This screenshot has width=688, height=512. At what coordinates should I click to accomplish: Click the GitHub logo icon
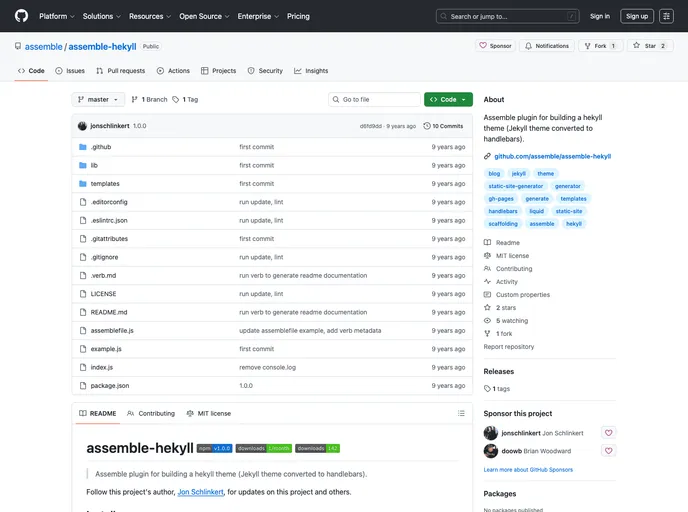point(21,16)
